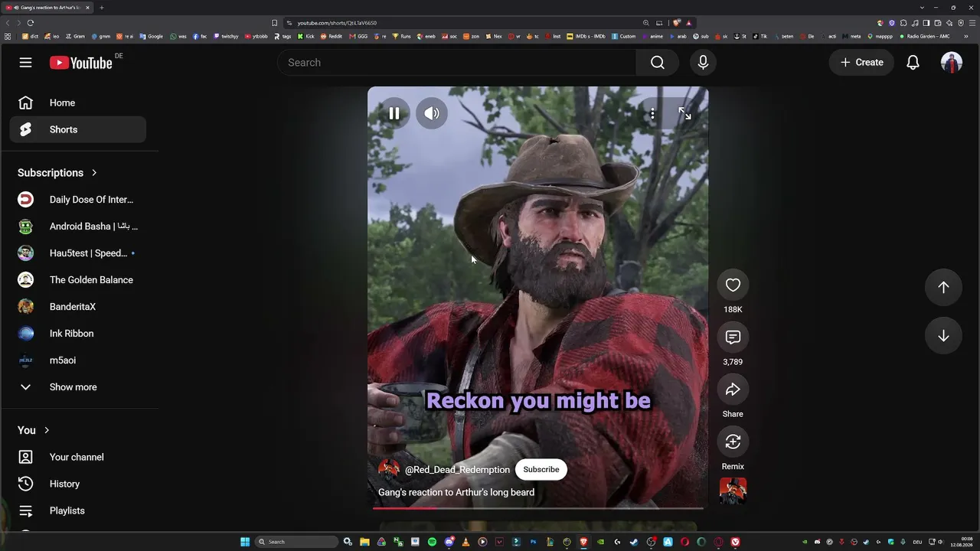The image size is (980, 551).
Task: Open the comments for this Short
Action: [733, 337]
